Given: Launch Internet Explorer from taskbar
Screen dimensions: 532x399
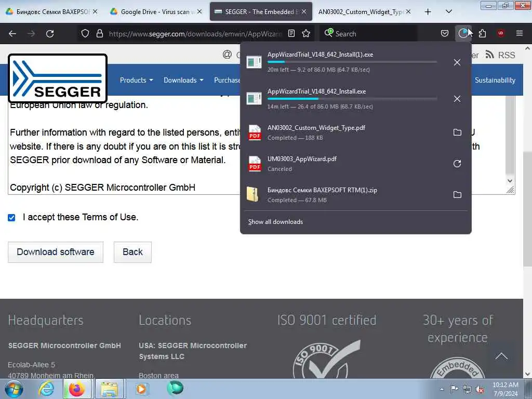Looking at the screenshot, I should click(46, 389).
